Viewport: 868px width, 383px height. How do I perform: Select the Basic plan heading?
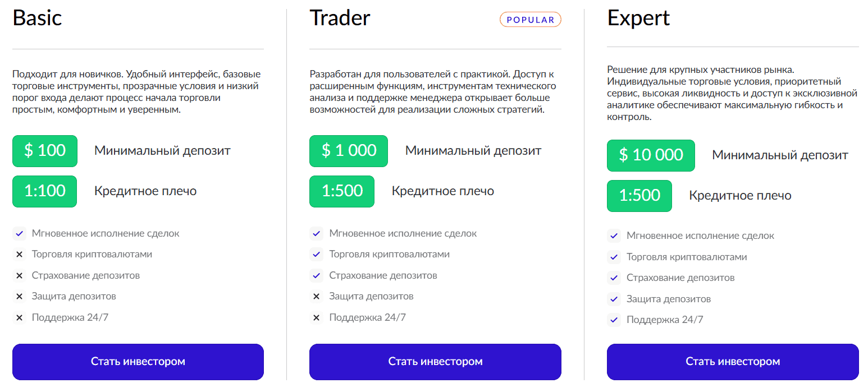37,18
